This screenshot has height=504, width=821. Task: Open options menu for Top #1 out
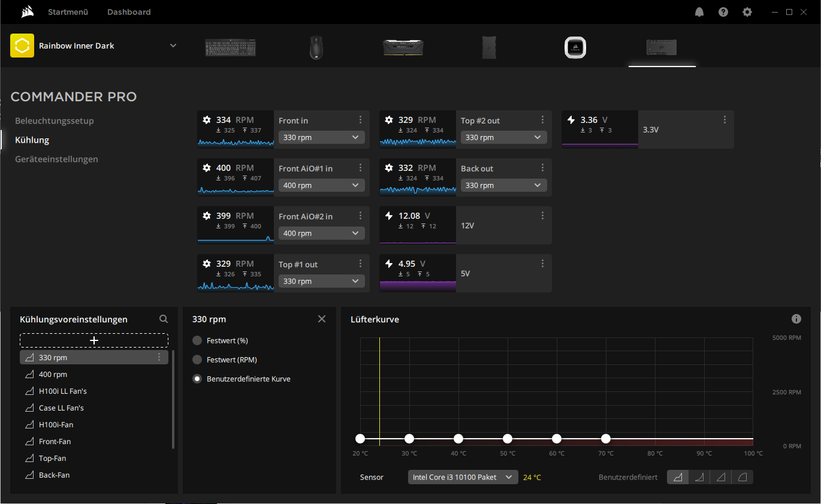point(360,264)
